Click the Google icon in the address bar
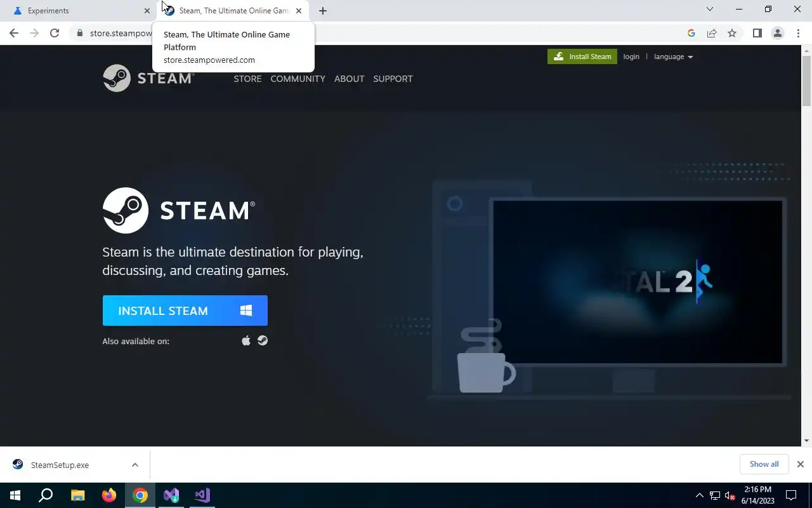 [x=691, y=33]
